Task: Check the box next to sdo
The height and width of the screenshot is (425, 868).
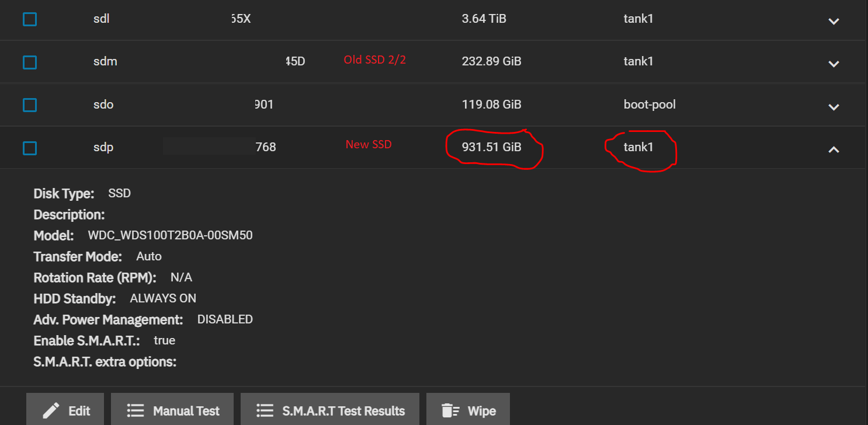Action: [30, 105]
